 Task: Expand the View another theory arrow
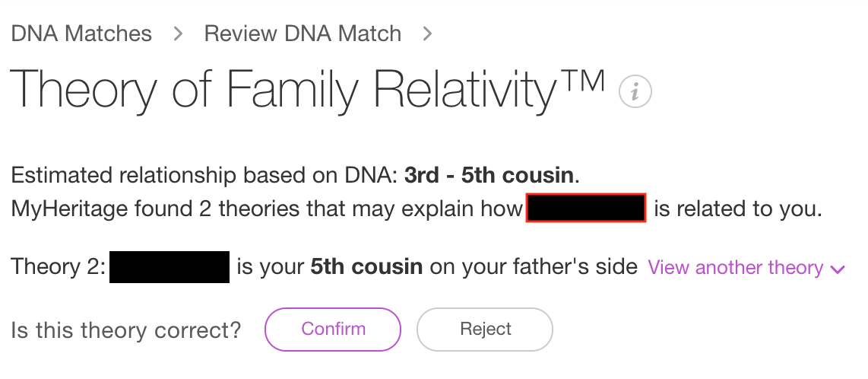point(838,269)
